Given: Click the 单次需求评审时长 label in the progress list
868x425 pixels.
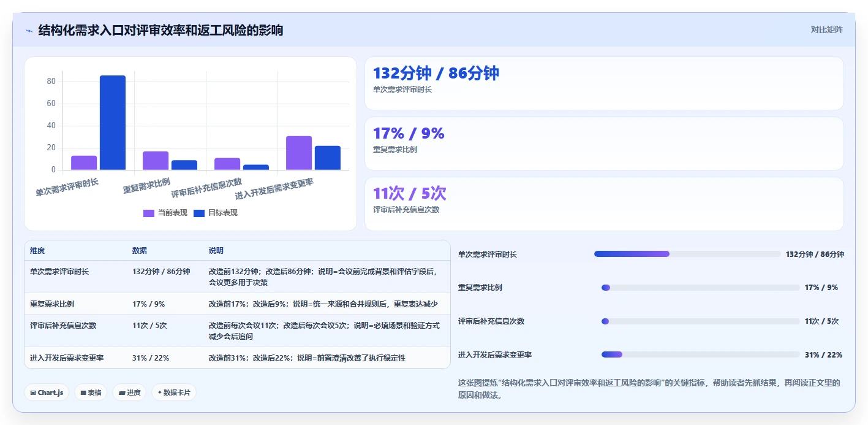Looking at the screenshot, I should [488, 254].
